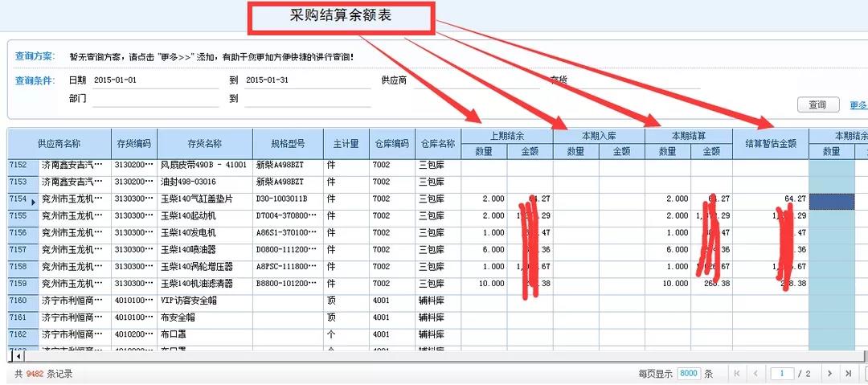This screenshot has height=385, width=868.
Task: Go to previous page arrow
Action: tap(755, 374)
